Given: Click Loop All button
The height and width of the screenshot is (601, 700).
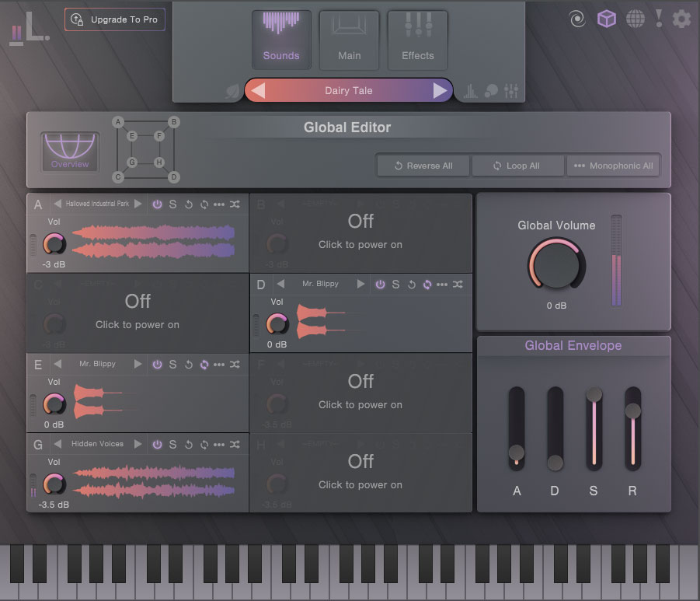Looking at the screenshot, I should [517, 166].
